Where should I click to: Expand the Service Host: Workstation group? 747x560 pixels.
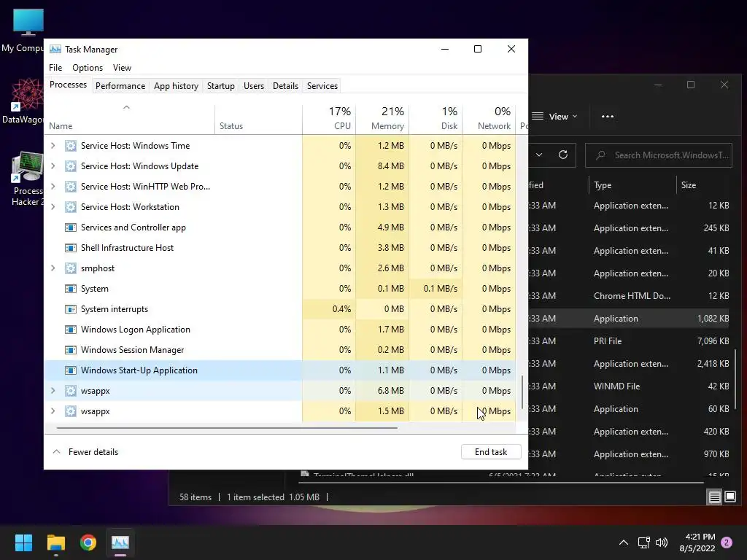pyautogui.click(x=53, y=207)
